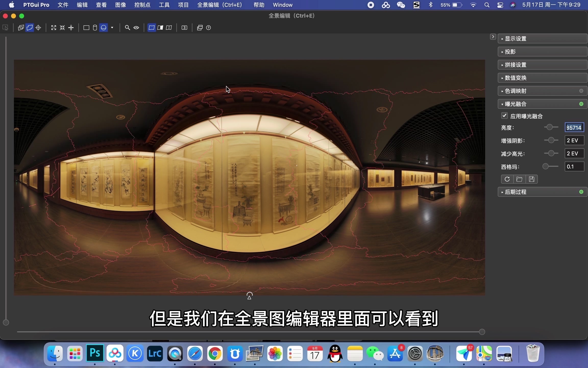This screenshot has height=368, width=588.
Task: Click the stacked windows icon in toolbar
Action: click(200, 28)
